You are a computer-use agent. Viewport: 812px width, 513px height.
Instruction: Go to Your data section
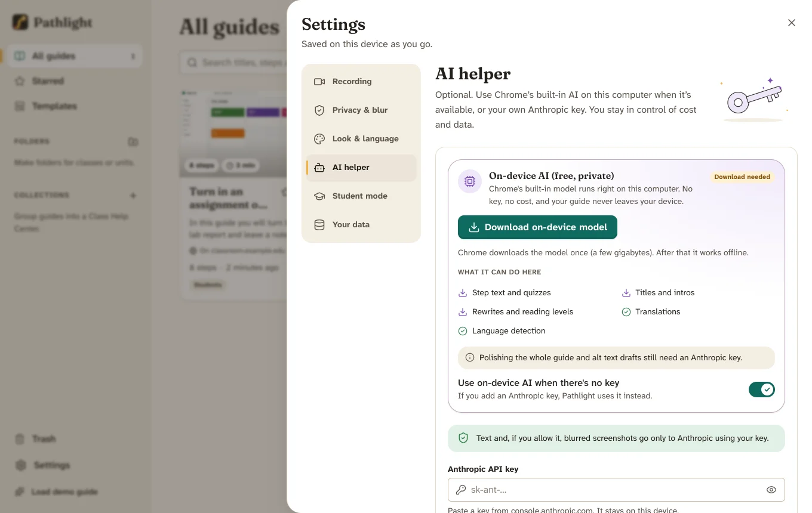pyautogui.click(x=361, y=225)
